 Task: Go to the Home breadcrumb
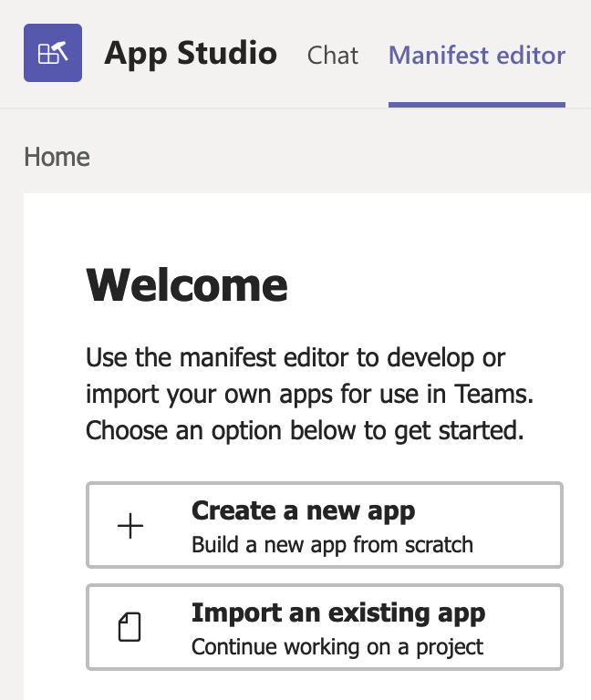tap(57, 157)
